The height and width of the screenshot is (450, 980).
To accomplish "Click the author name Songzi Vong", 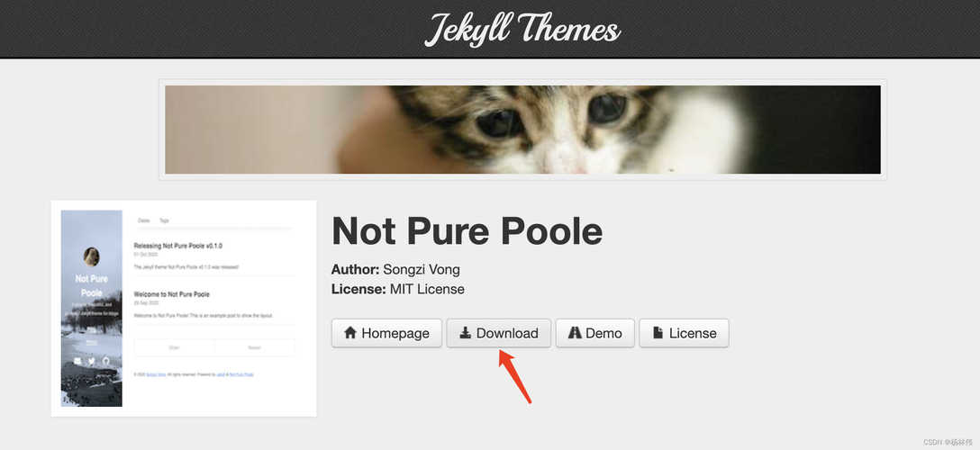I will (422, 269).
